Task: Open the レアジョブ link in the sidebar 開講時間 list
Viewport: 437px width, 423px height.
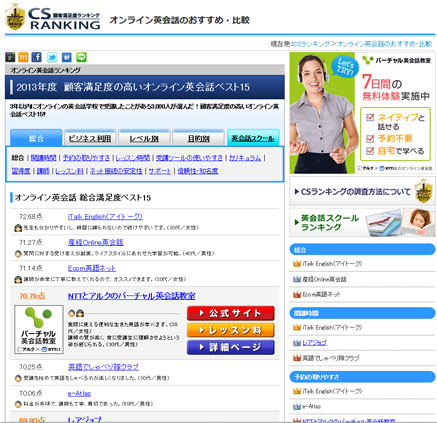Action: point(315,343)
